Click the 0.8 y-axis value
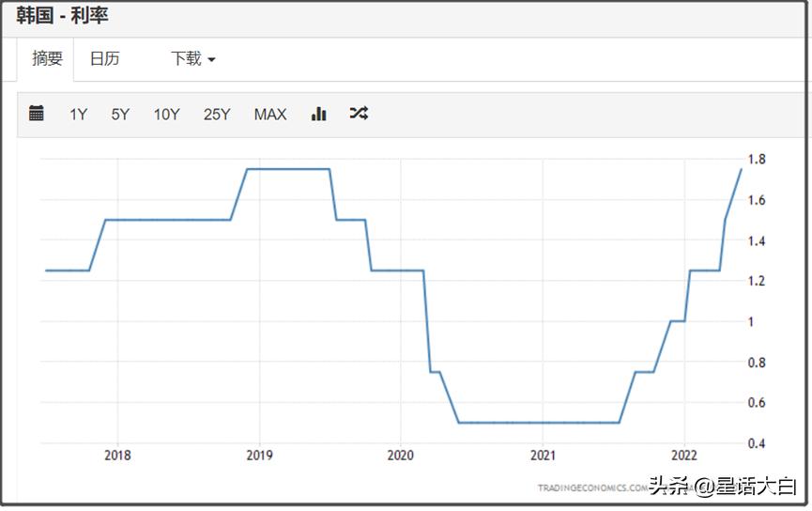This screenshot has height=511, width=812. tap(757, 363)
